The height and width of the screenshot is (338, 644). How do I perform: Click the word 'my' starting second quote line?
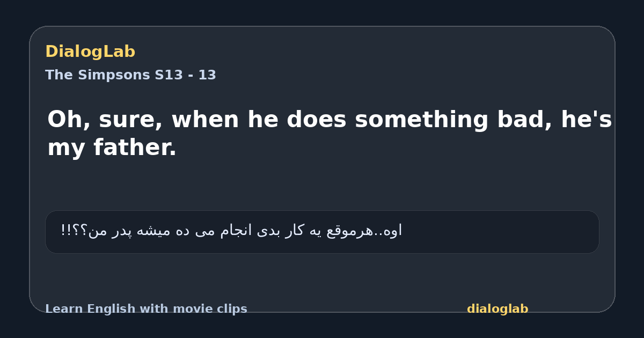67,149
